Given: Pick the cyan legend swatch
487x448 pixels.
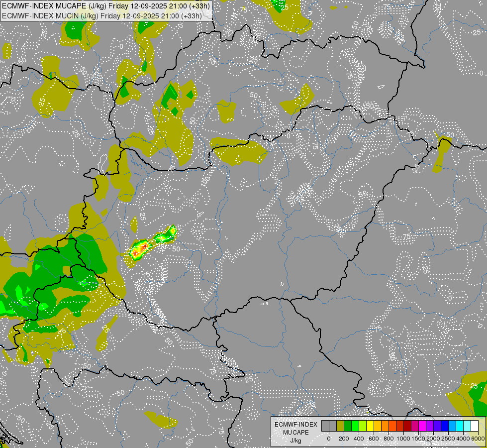Looking at the screenshot, I should [x=460, y=426].
